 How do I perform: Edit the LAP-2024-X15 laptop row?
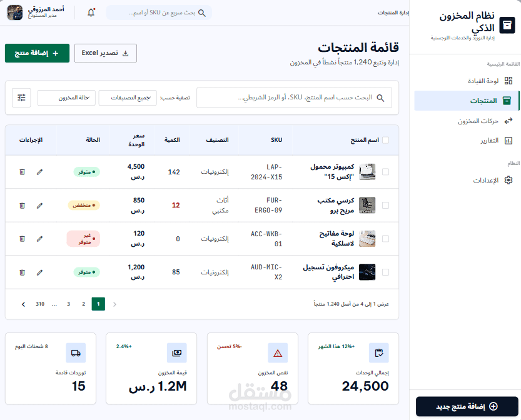tap(39, 172)
